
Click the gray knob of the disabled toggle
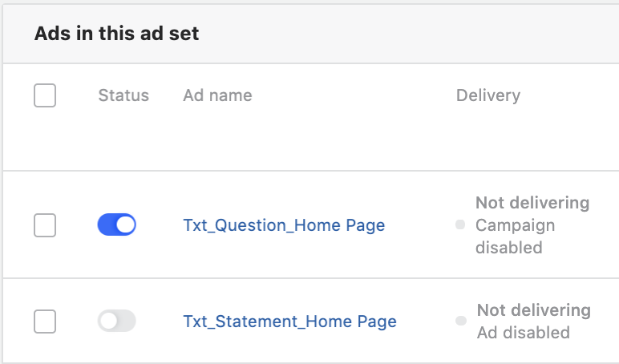point(108,322)
